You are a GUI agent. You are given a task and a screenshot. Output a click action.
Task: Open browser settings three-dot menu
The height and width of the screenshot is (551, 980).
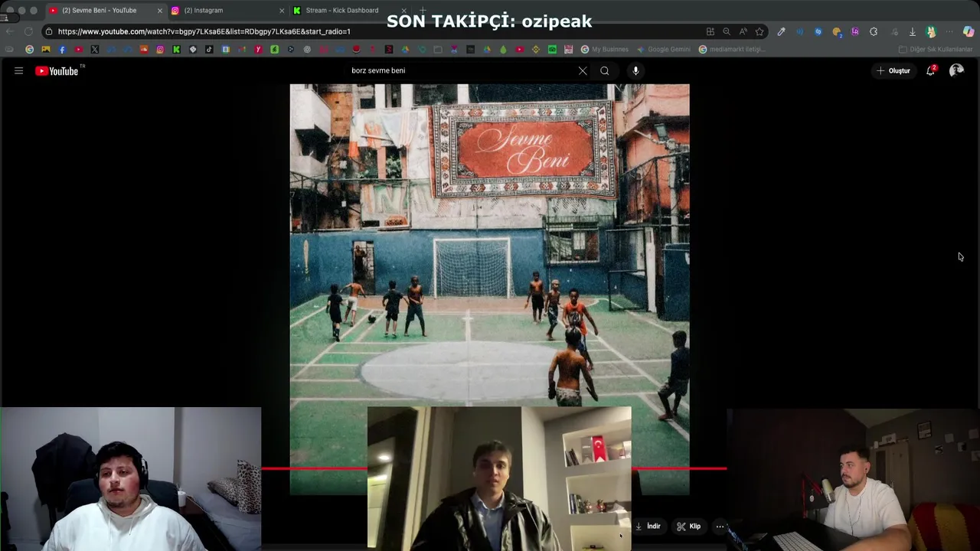pyautogui.click(x=949, y=31)
